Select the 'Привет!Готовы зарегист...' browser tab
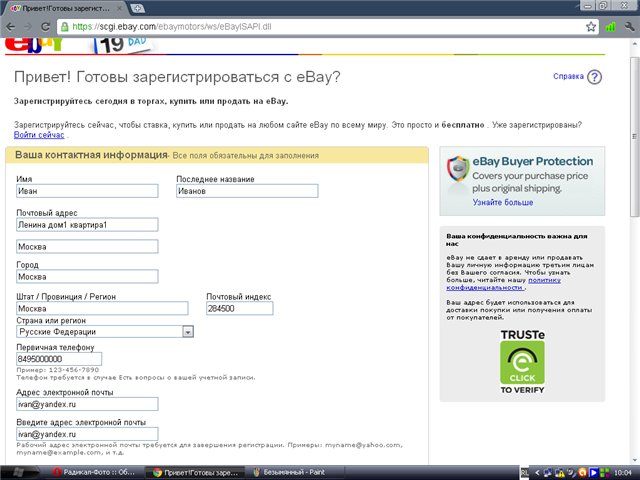This screenshot has width=640, height=480. point(65,8)
